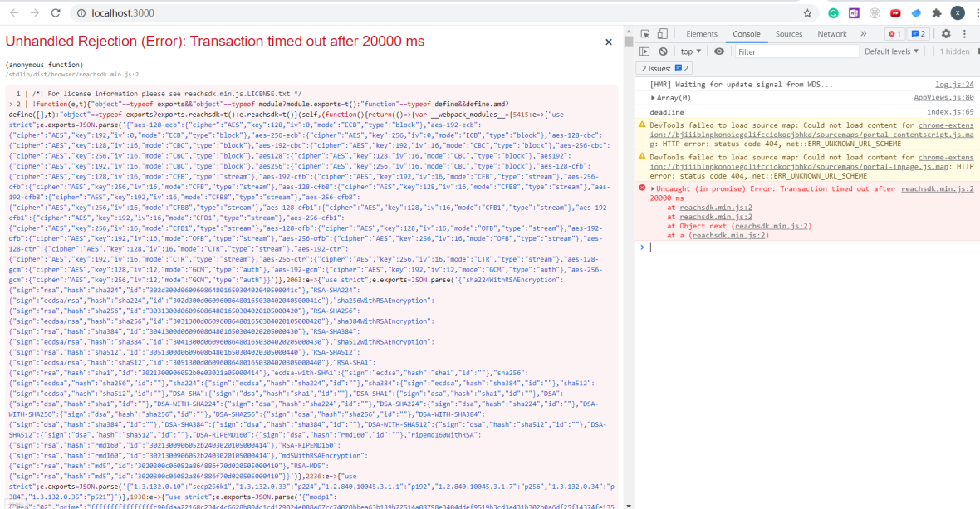Switch to the Elements tab

point(701,34)
